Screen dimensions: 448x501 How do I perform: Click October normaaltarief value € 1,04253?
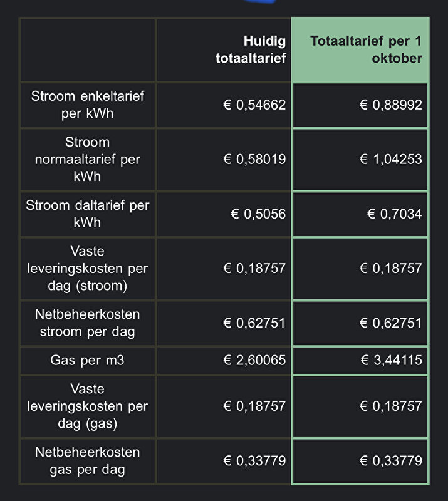click(391, 159)
